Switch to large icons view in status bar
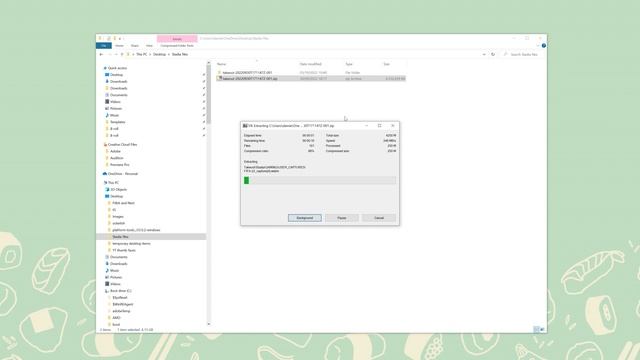640x360 pixels. (x=542, y=329)
